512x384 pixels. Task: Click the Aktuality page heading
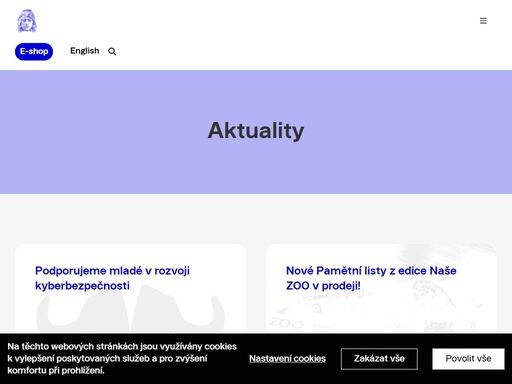point(256,131)
